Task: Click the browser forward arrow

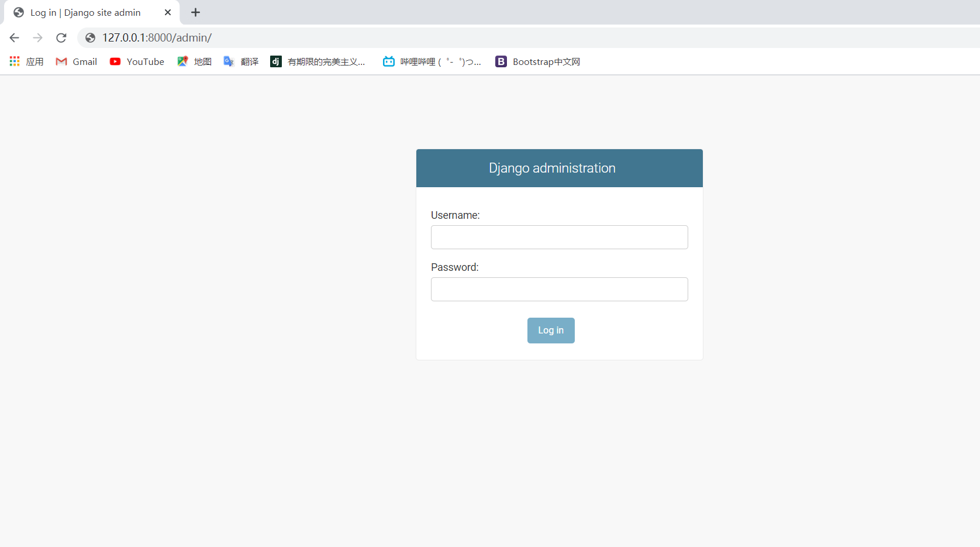Action: tap(38, 38)
